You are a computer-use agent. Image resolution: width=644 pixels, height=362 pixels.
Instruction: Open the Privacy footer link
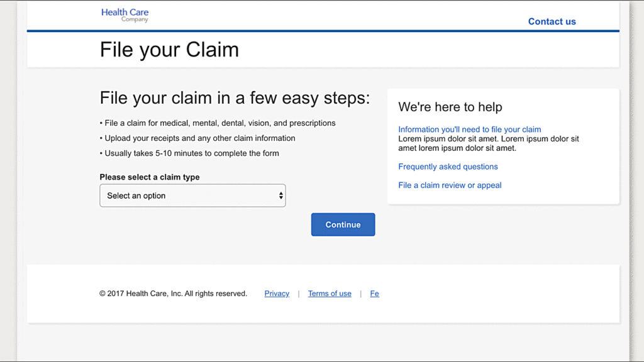coord(277,293)
